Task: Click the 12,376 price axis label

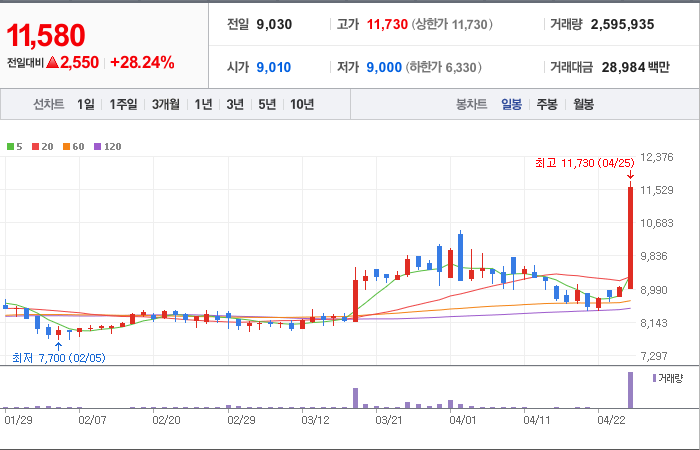Action: click(x=656, y=157)
